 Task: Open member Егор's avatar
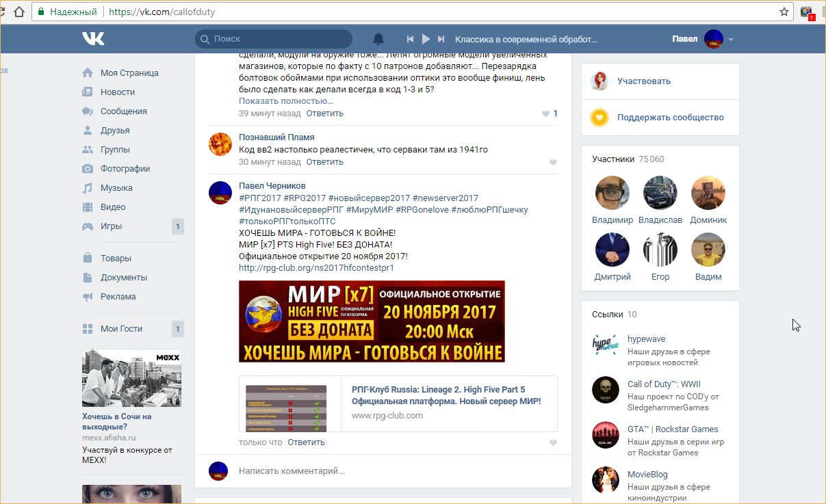[x=660, y=250]
